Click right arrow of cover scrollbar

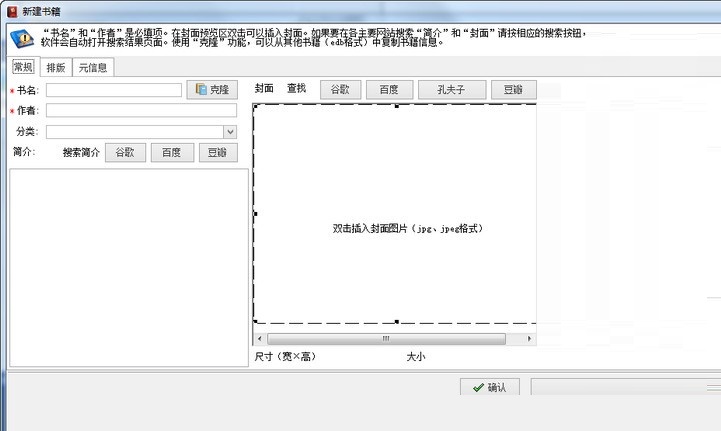[529, 339]
